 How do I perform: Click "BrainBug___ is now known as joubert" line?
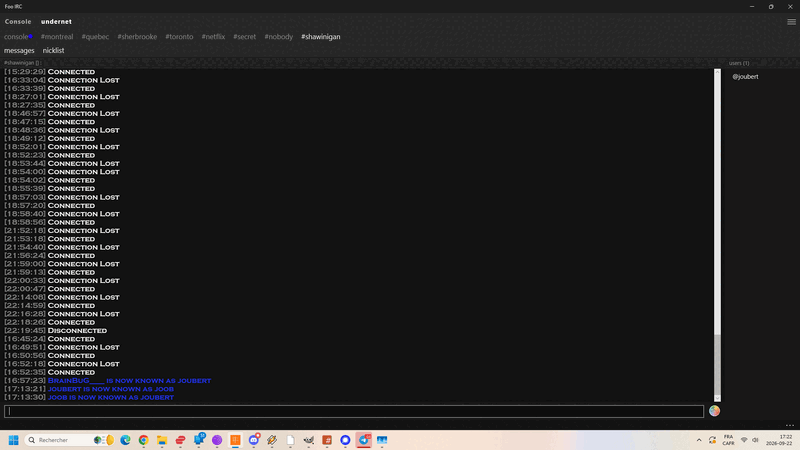(108, 381)
